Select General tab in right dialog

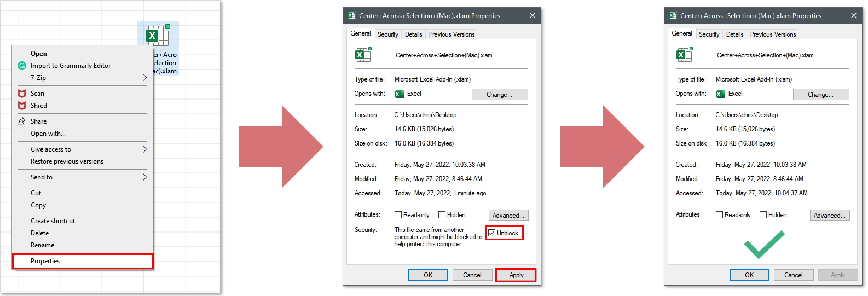click(682, 33)
